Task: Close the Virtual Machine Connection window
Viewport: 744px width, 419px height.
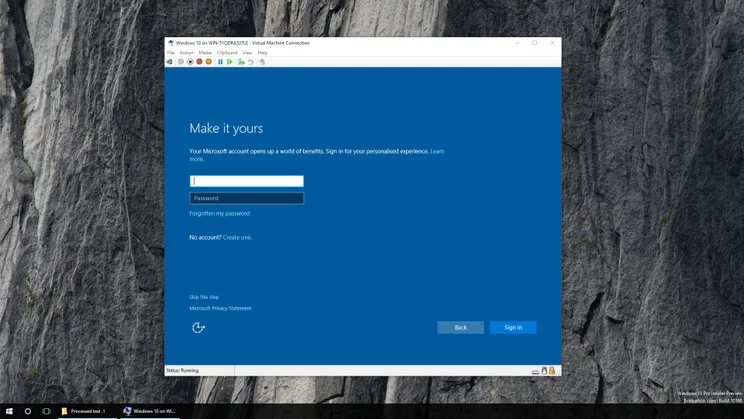Action: click(x=552, y=43)
